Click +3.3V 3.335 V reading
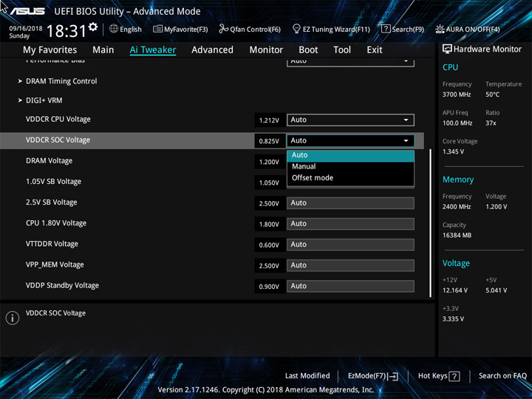 pyautogui.click(x=453, y=319)
